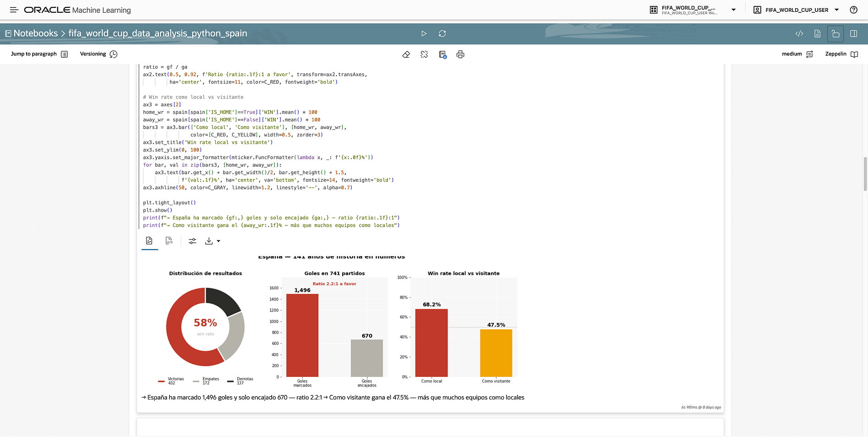Download the paragraph result
The image size is (868, 437).
209,241
